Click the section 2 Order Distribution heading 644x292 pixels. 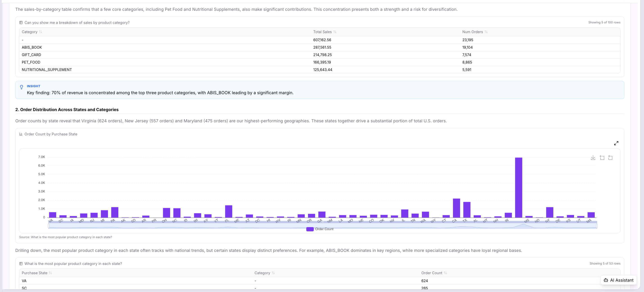pyautogui.click(x=67, y=110)
